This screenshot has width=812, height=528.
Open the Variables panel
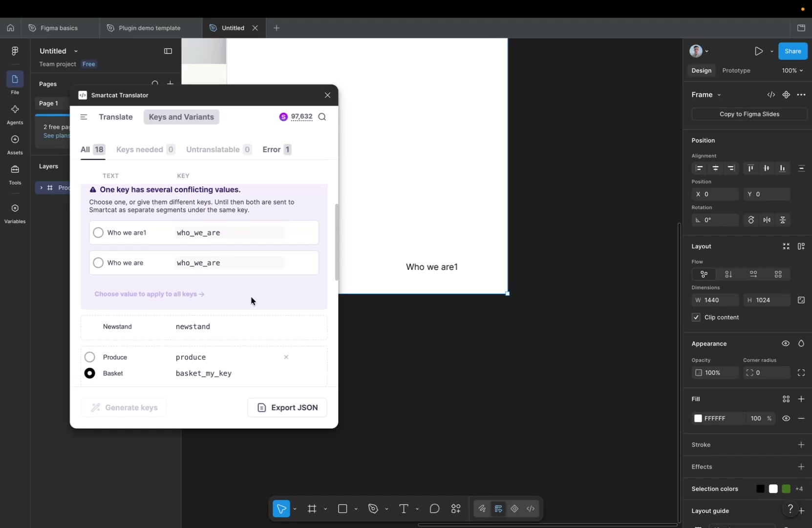pyautogui.click(x=15, y=213)
